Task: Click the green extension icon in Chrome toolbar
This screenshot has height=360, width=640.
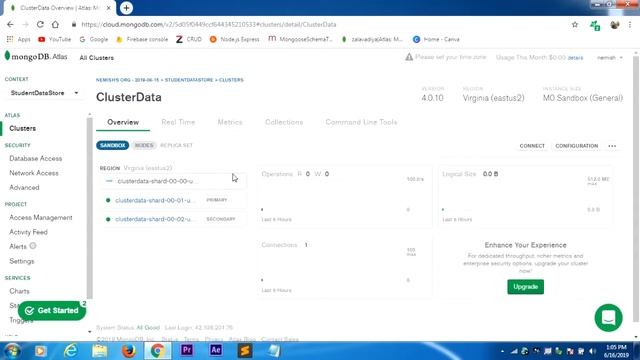Action: pyautogui.click(x=595, y=25)
